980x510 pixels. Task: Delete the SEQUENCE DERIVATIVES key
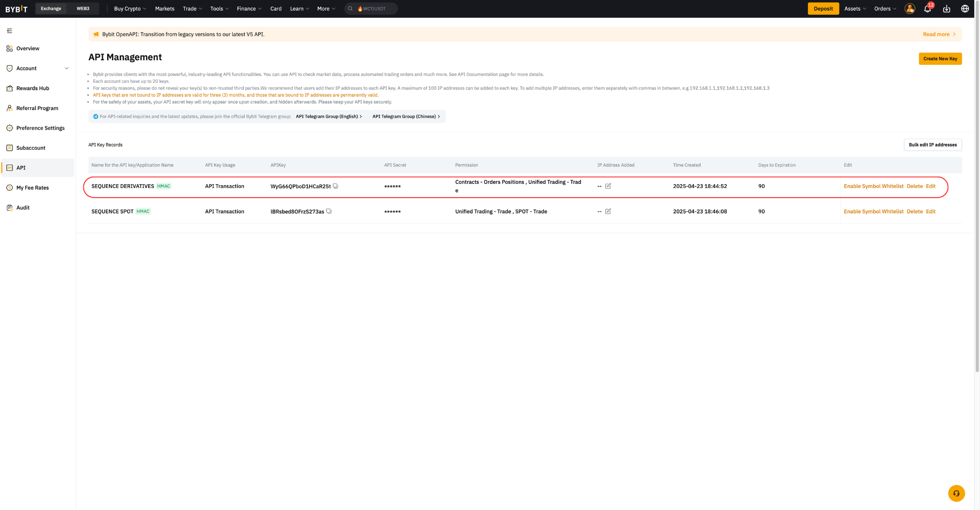click(x=914, y=186)
